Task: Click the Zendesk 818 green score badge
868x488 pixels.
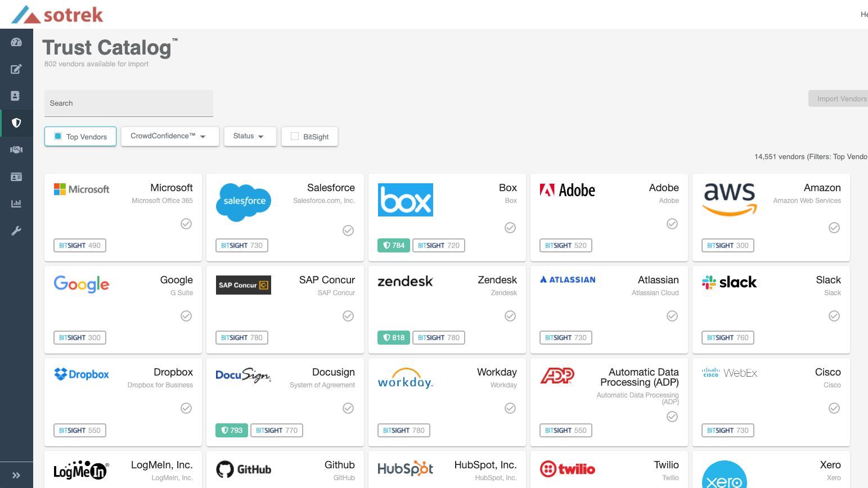Action: [x=394, y=338]
